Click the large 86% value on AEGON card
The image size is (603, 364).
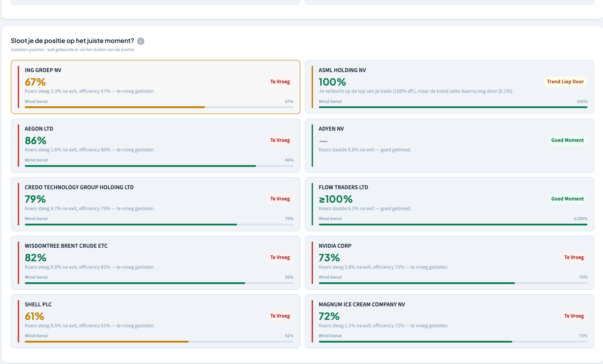pyautogui.click(x=36, y=140)
